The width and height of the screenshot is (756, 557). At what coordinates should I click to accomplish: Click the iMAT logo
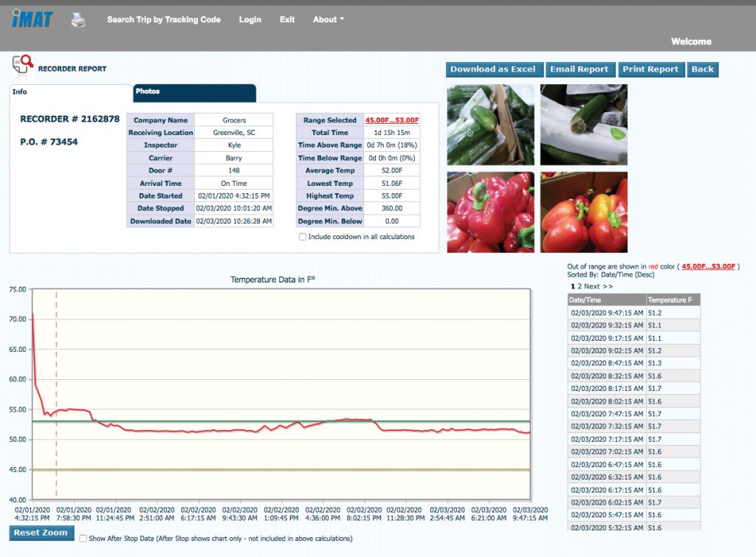(32, 19)
